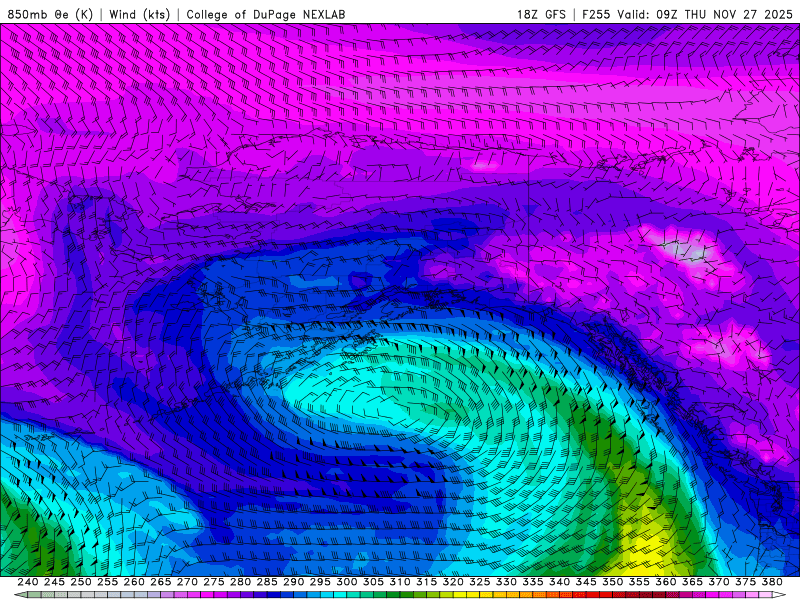Click the 270 legend value
The height and width of the screenshot is (600, 800).
point(187,582)
